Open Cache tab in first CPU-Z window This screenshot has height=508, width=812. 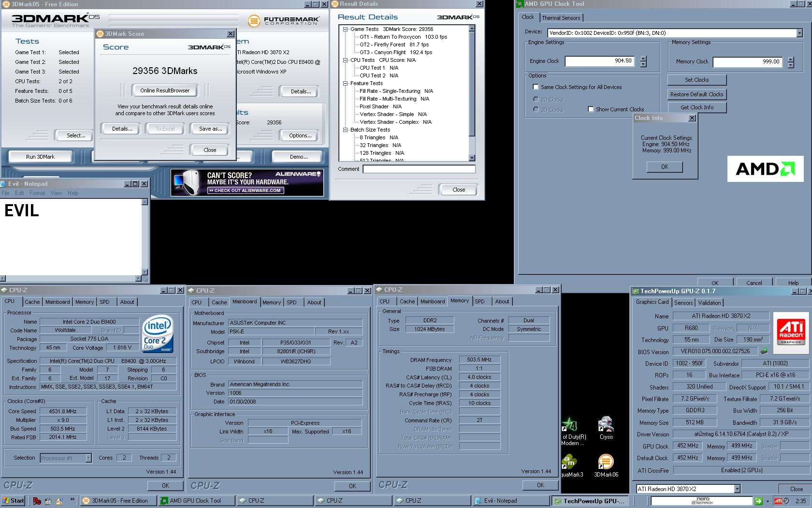[x=32, y=302]
